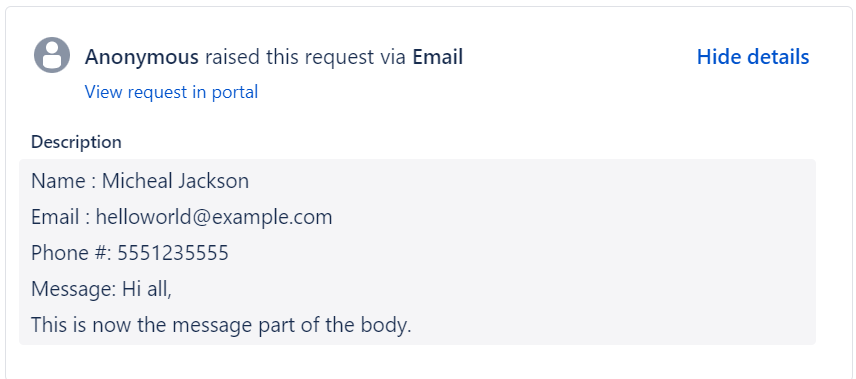Click the word 'details' in Hide details
856x379 pixels.
tap(778, 57)
